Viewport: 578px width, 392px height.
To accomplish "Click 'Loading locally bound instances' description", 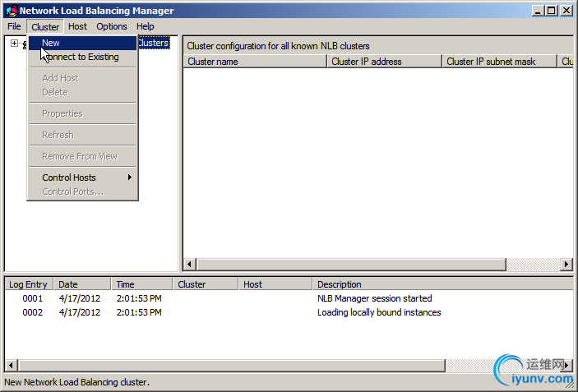I will [x=379, y=312].
